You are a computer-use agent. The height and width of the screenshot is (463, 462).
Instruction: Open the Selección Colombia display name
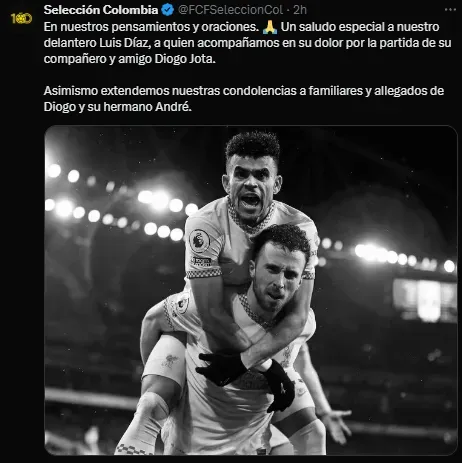[101, 10]
